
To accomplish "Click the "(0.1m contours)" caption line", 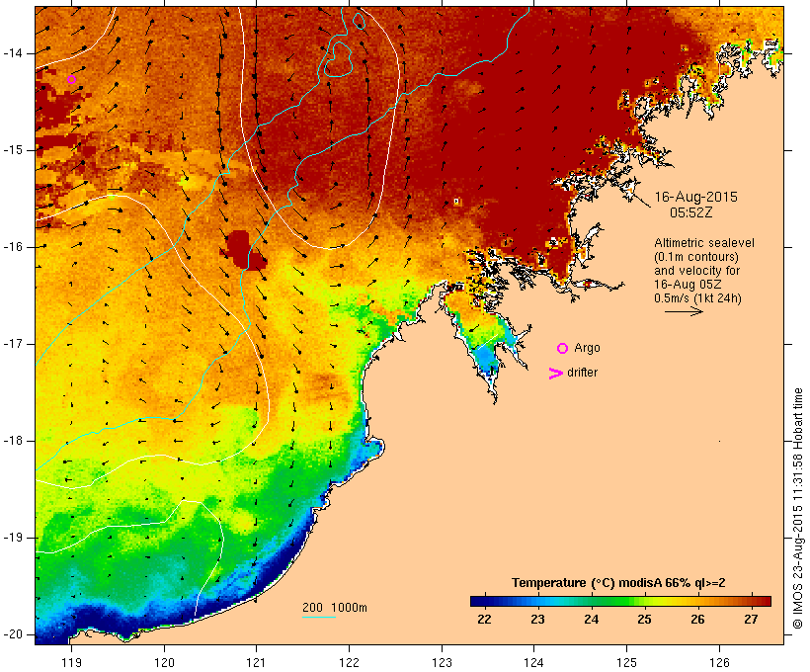I will [696, 257].
